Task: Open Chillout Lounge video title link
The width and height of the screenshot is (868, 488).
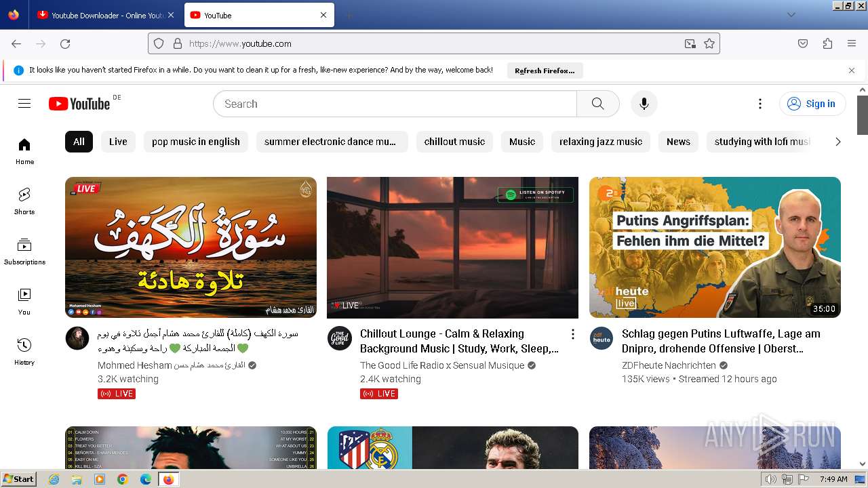Action: pyautogui.click(x=459, y=341)
